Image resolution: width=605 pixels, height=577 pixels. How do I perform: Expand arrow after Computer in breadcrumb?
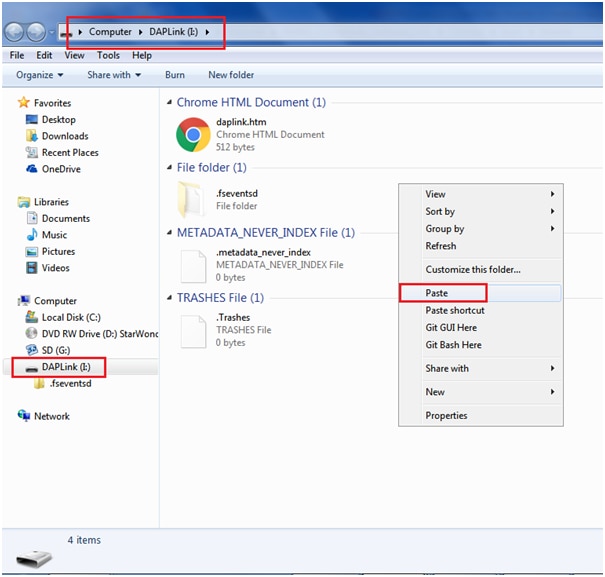140,32
